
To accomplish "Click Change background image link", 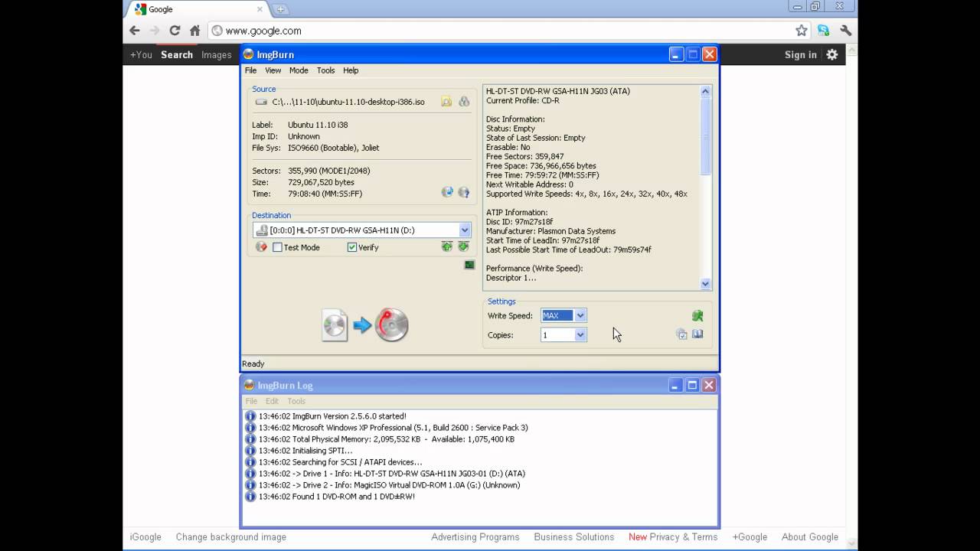I will coord(230,536).
